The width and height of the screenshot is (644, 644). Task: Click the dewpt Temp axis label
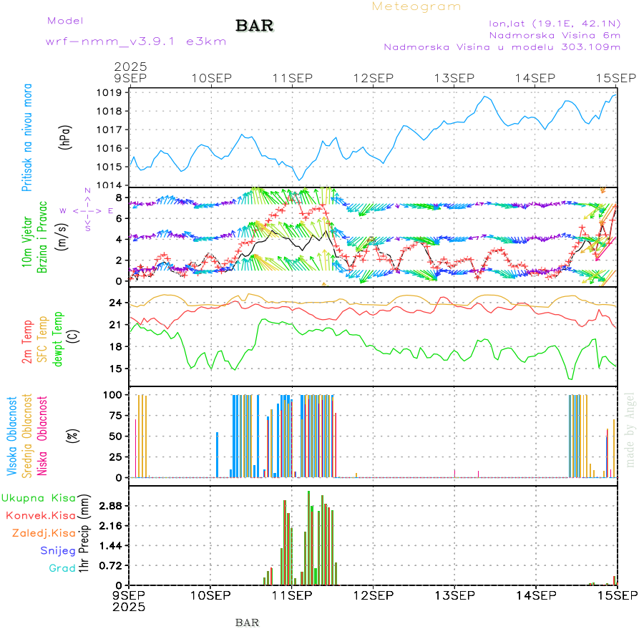click(58, 336)
